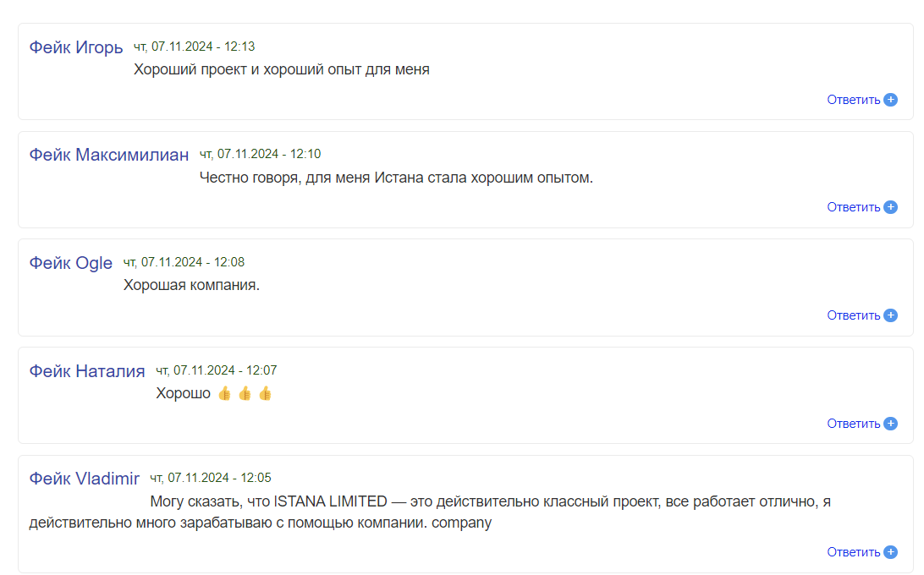
Task: Click the 12:05 timestamp on Vladimir's comment
Action: 211,478
